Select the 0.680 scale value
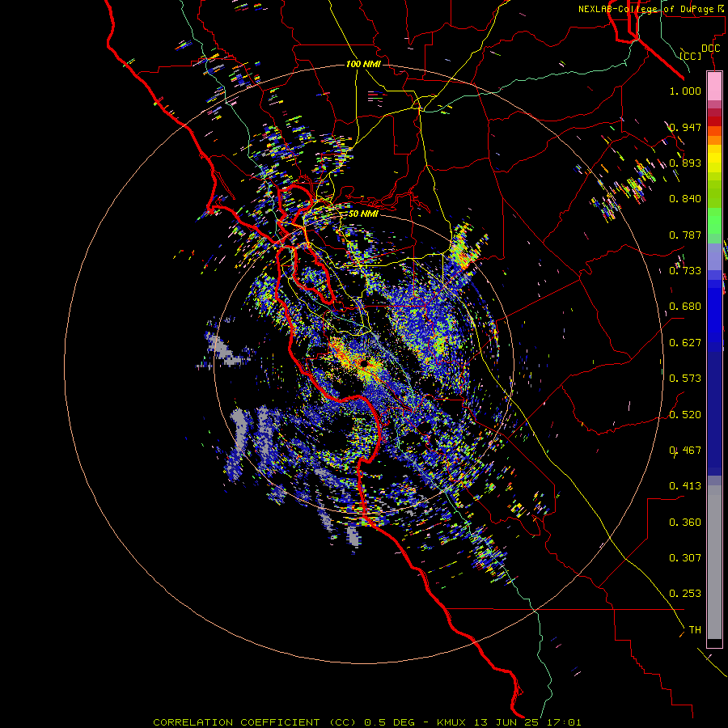The height and width of the screenshot is (728, 728). tap(685, 307)
